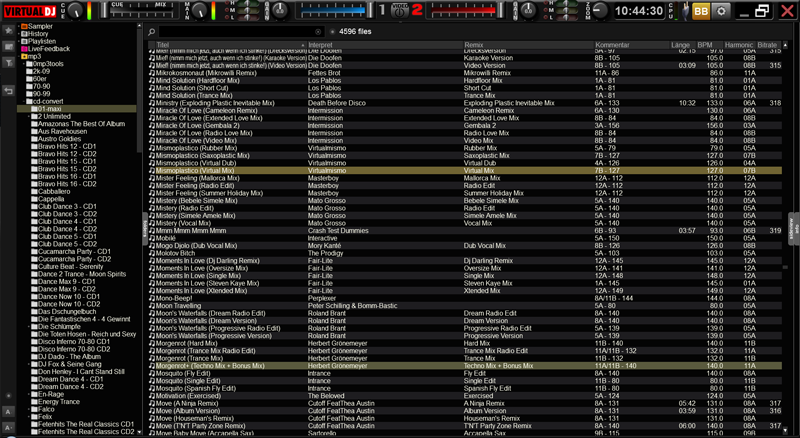This screenshot has width=800, height=438.
Task: Click the 10:44:30 clock display
Action: [639, 11]
